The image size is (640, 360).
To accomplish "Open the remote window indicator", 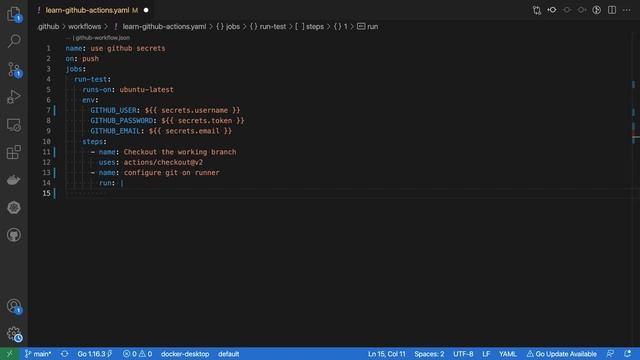I will (9, 354).
